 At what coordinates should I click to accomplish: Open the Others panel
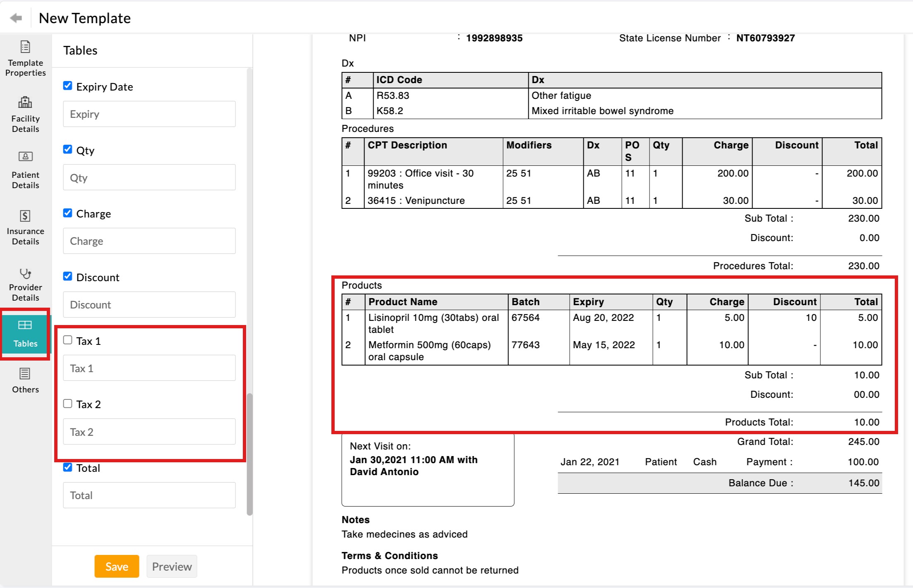25,380
